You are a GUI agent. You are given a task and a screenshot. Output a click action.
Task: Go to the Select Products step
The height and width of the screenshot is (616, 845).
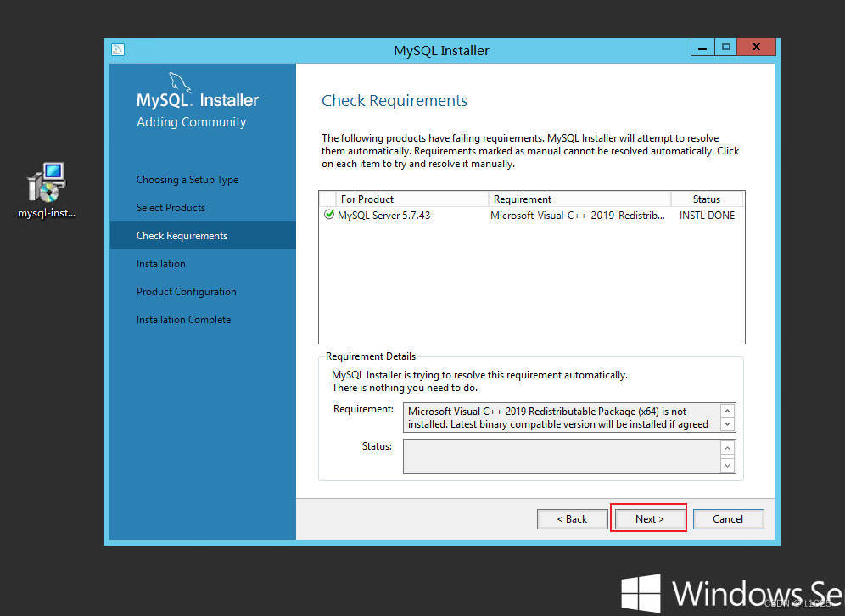171,208
